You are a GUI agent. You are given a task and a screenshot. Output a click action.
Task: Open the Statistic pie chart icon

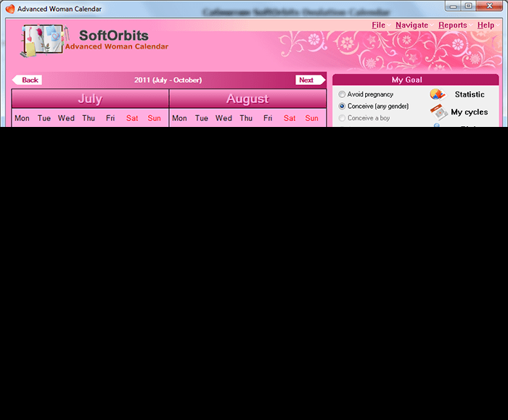[x=437, y=94]
